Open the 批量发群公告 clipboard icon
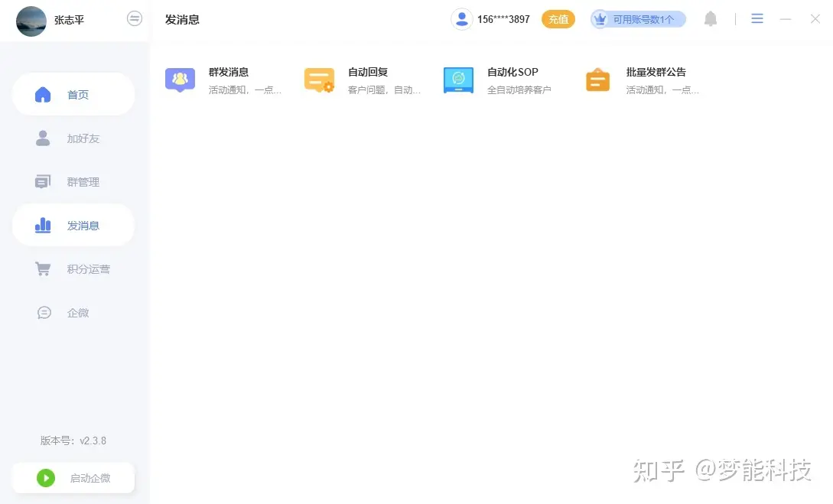 coord(597,80)
